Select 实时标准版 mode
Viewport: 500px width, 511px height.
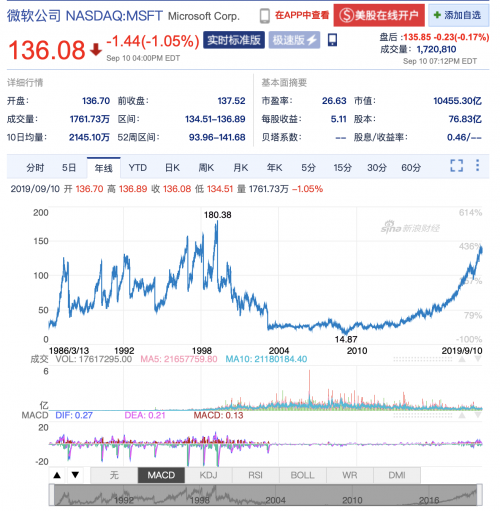(234, 40)
